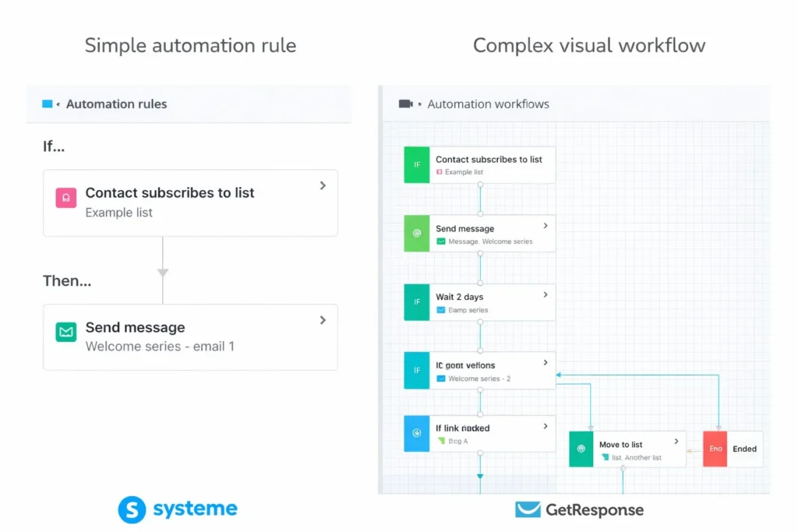Viewport: 798px width, 532px height.
Task: Expand the Contact subscribes to list rule card
Action: tap(322, 185)
